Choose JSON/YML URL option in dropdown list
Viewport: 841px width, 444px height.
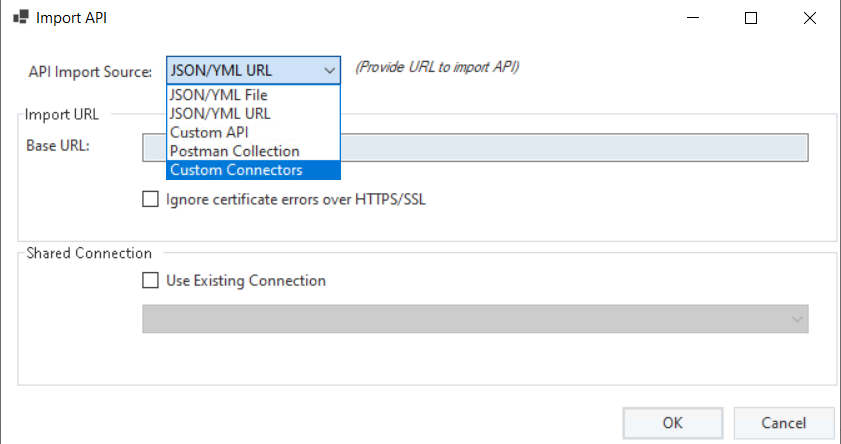coord(253,114)
